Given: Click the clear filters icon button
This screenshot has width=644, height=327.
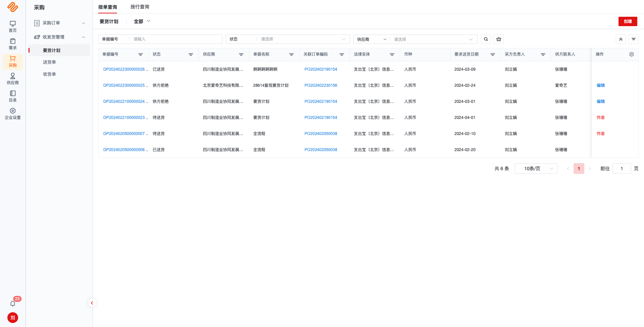Looking at the screenshot, I should point(499,39).
